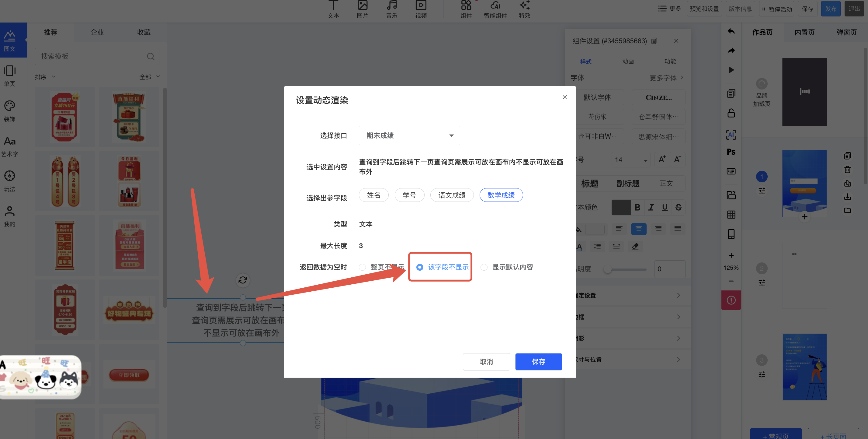The width and height of the screenshot is (868, 439).
Task: Click the 智能组件 AI component icon
Action: click(495, 9)
